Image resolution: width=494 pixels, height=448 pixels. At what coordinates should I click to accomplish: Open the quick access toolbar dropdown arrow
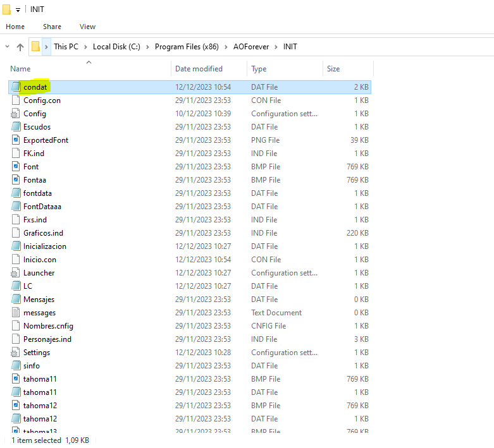[18, 10]
